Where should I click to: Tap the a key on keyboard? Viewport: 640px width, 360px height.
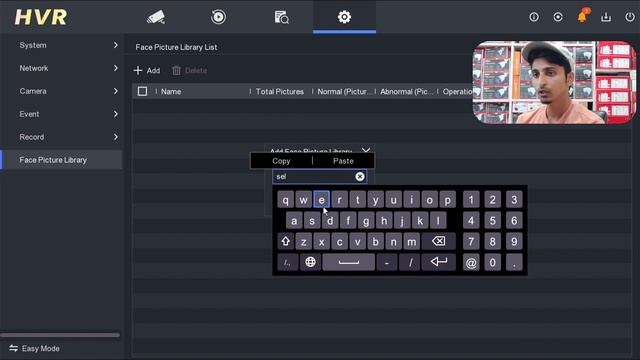click(x=294, y=221)
